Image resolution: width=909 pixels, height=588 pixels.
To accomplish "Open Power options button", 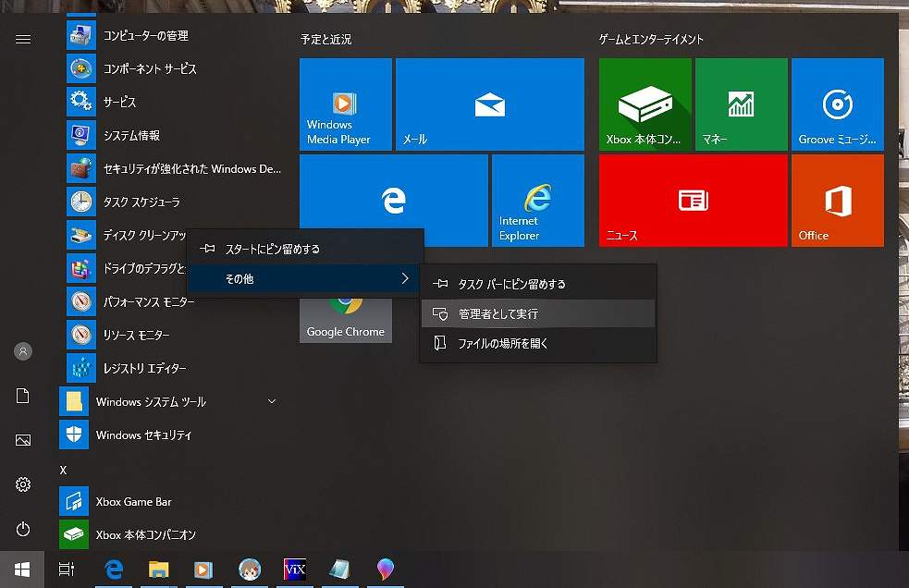I will point(23,529).
